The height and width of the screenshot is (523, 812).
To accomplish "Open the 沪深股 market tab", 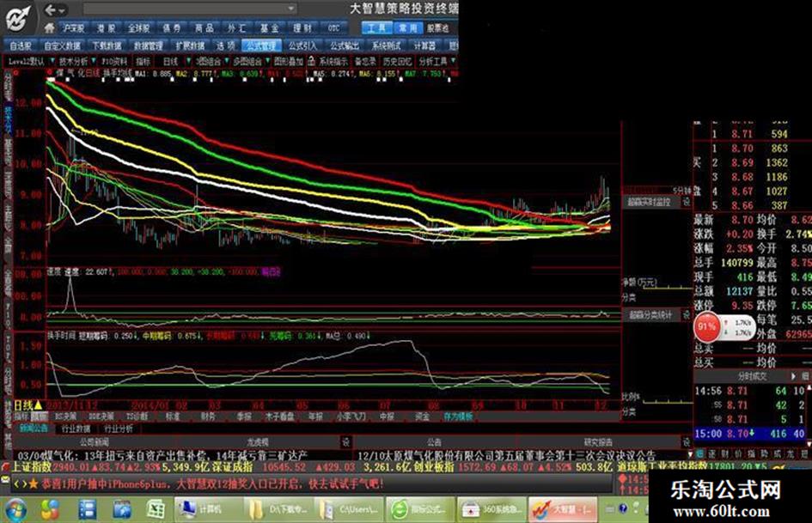I will pos(73,28).
